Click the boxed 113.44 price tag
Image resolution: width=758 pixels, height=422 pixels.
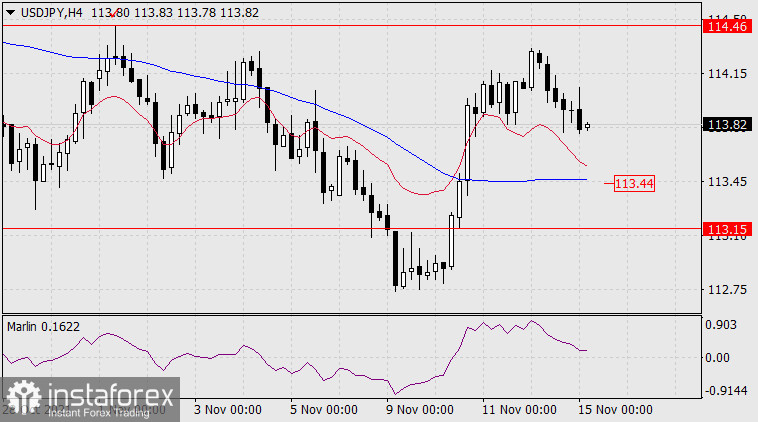pos(634,183)
